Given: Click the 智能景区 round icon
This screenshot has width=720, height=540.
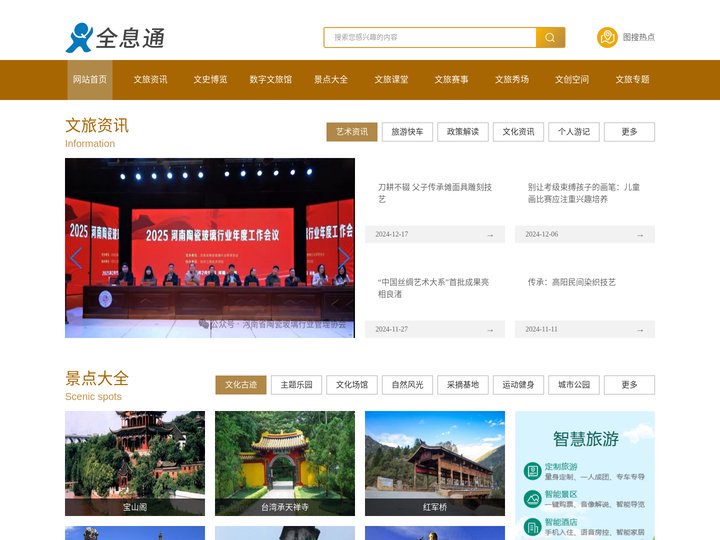Looking at the screenshot, I should [533, 499].
